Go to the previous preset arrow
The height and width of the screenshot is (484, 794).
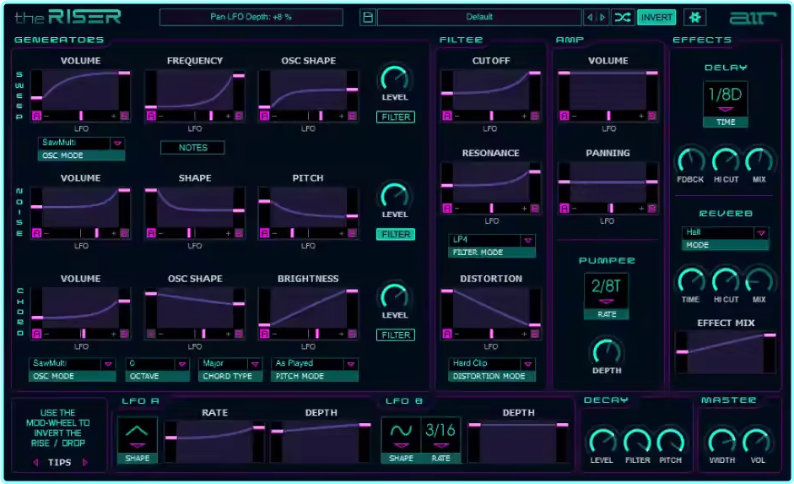tap(589, 17)
